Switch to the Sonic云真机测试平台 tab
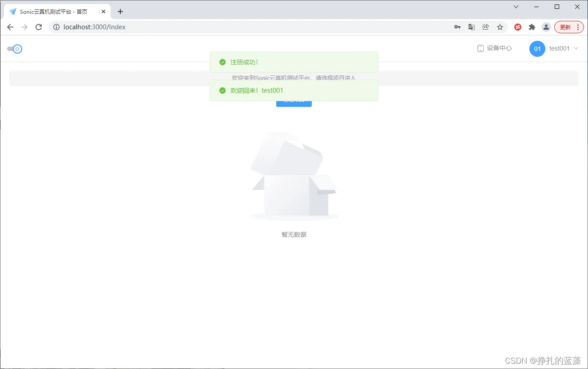Screen dimensions: 588x369 [53, 11]
